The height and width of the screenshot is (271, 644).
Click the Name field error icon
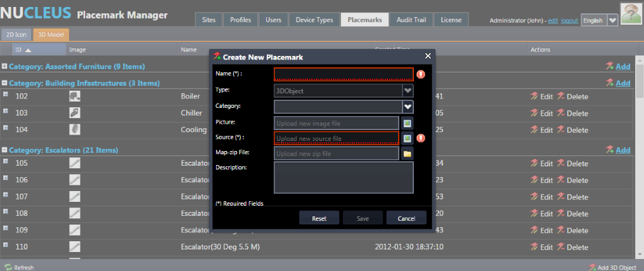click(421, 74)
